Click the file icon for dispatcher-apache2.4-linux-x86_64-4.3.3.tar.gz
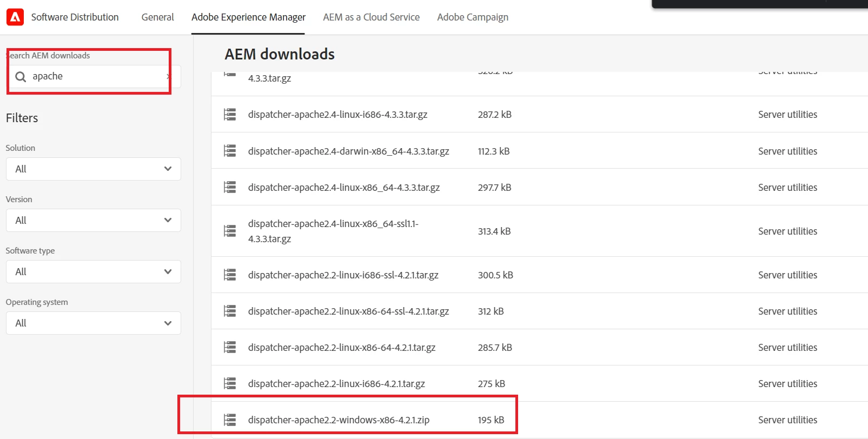The image size is (868, 439). [x=230, y=187]
